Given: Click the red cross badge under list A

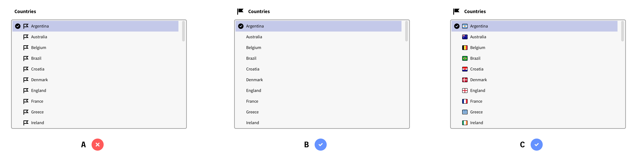Looking at the screenshot, I should click(97, 145).
